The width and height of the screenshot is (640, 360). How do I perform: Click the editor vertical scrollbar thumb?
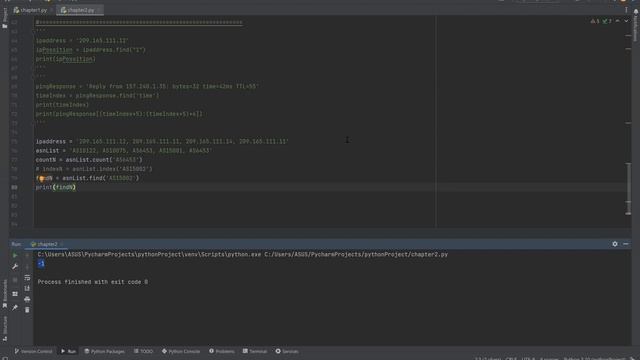(628, 189)
